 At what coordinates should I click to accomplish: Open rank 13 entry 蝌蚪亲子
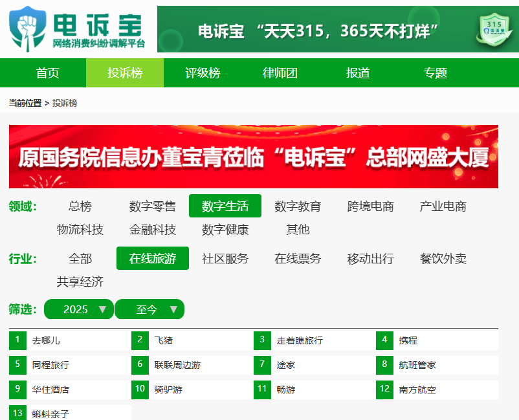pyautogui.click(x=70, y=413)
